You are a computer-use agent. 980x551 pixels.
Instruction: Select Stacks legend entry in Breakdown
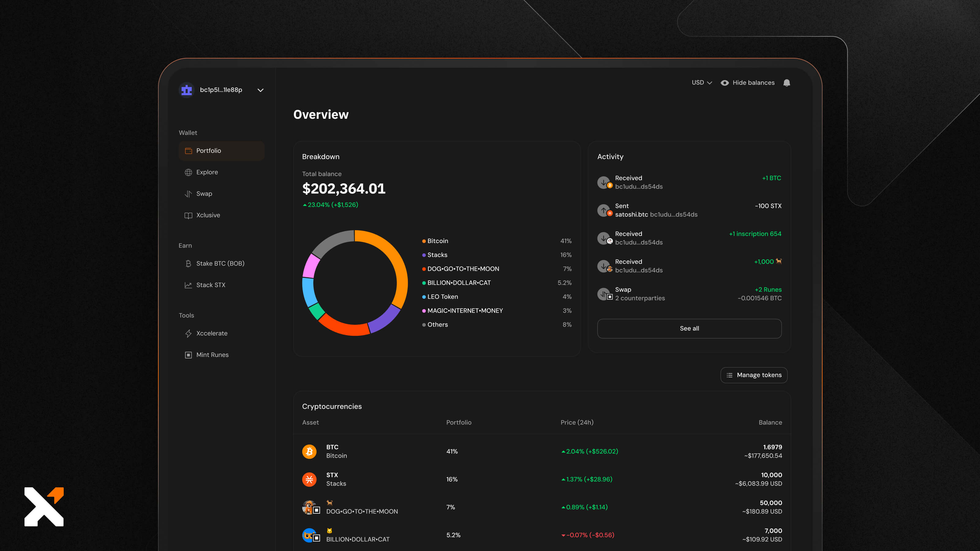pos(496,255)
